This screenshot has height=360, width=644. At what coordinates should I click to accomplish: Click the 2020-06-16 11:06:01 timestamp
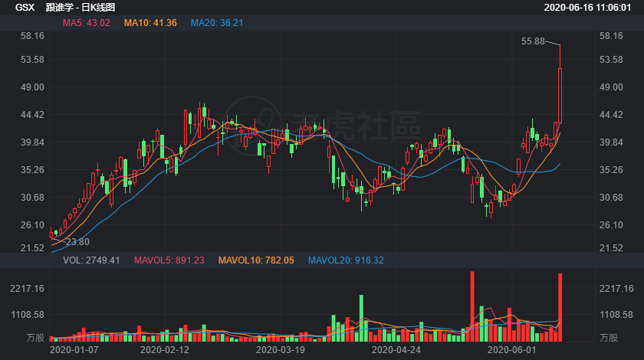587,8
